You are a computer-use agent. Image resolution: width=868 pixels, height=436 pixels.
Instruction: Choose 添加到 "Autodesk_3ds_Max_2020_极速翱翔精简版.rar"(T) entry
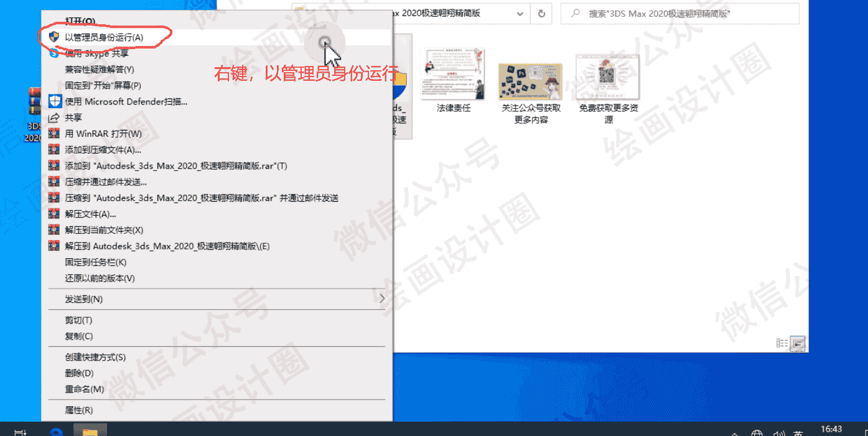217,166
